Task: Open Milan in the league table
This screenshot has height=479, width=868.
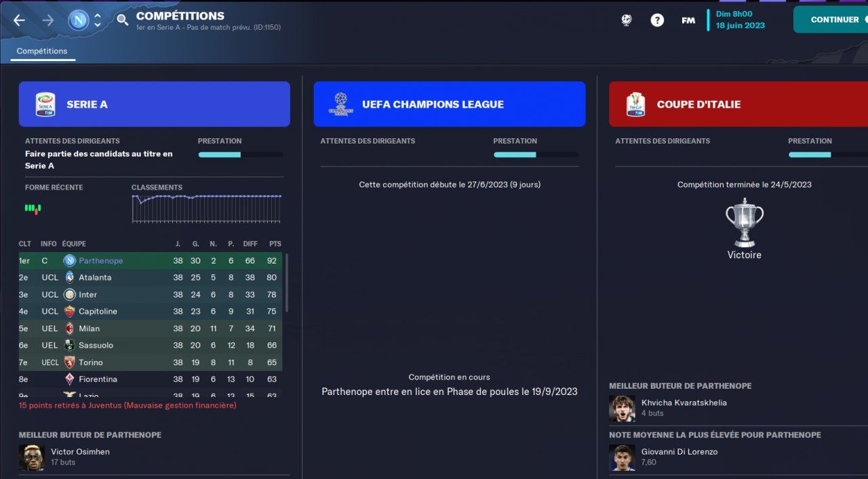Action: click(x=89, y=329)
